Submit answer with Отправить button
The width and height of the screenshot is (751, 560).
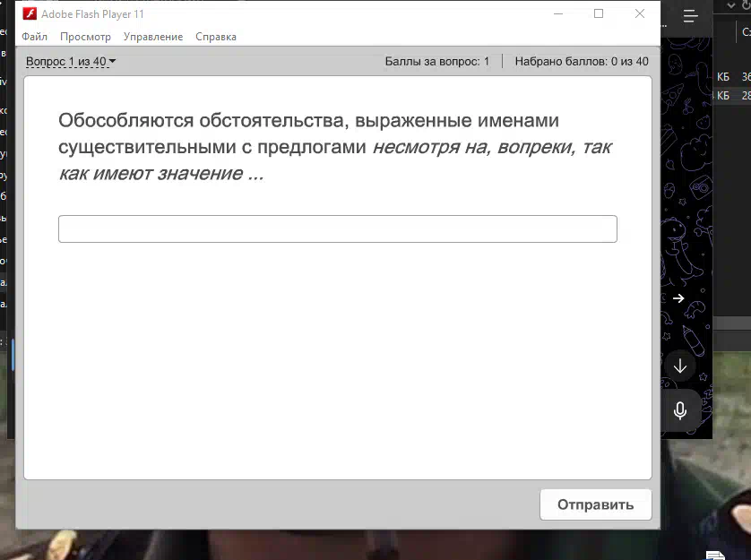[x=595, y=504]
